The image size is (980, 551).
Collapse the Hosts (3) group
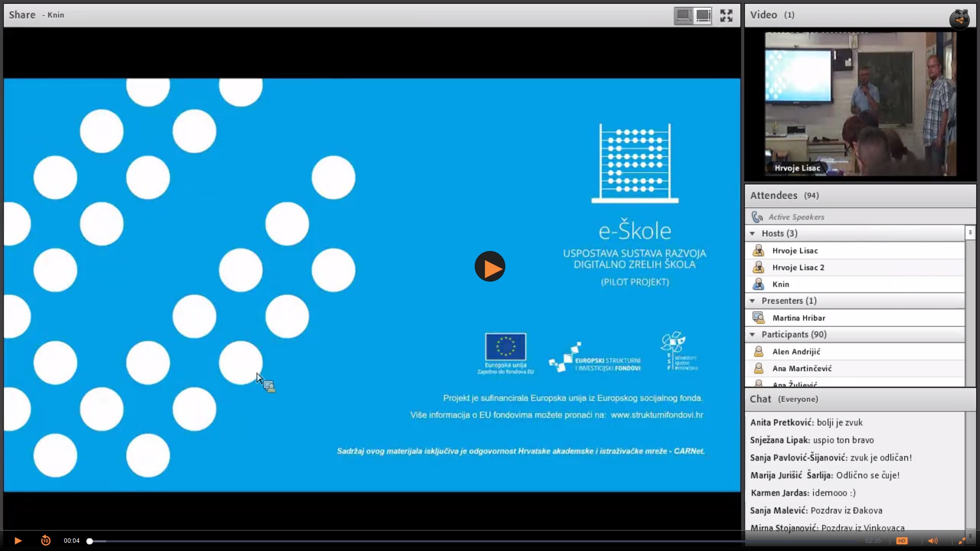(752, 233)
